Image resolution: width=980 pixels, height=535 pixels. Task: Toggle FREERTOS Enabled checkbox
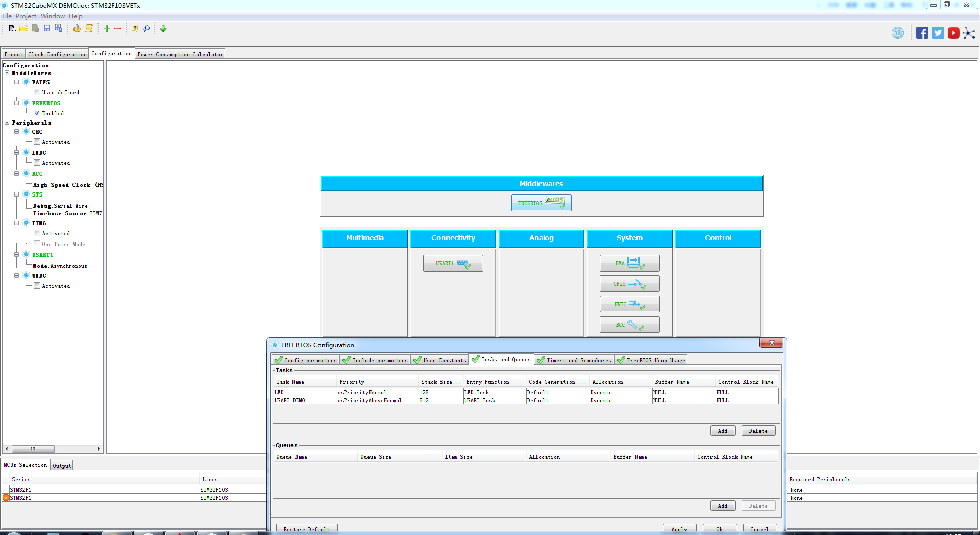tap(37, 113)
